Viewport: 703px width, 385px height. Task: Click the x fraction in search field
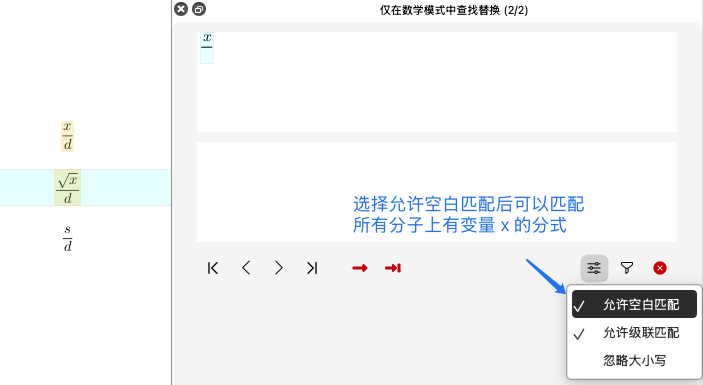207,48
